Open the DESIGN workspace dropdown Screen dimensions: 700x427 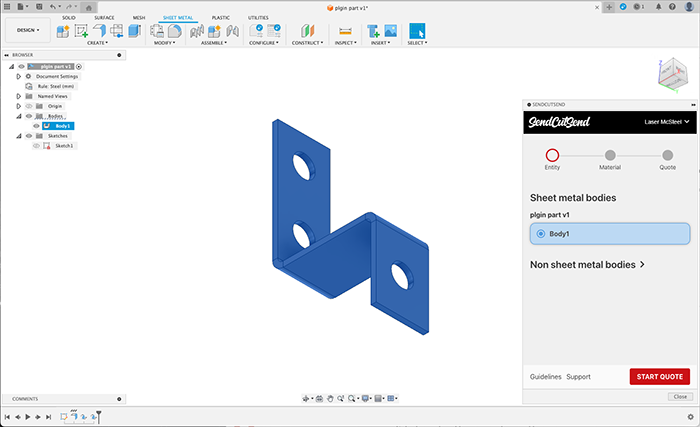point(25,31)
